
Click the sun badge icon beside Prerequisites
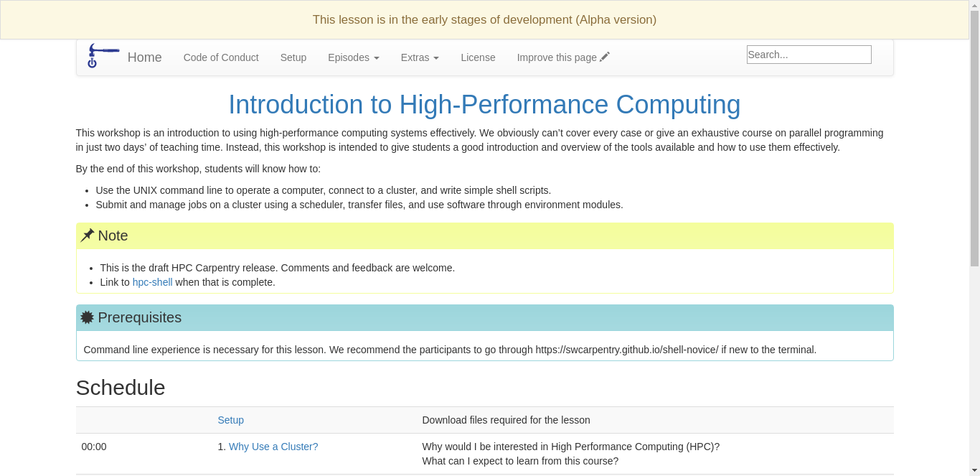[x=87, y=317]
